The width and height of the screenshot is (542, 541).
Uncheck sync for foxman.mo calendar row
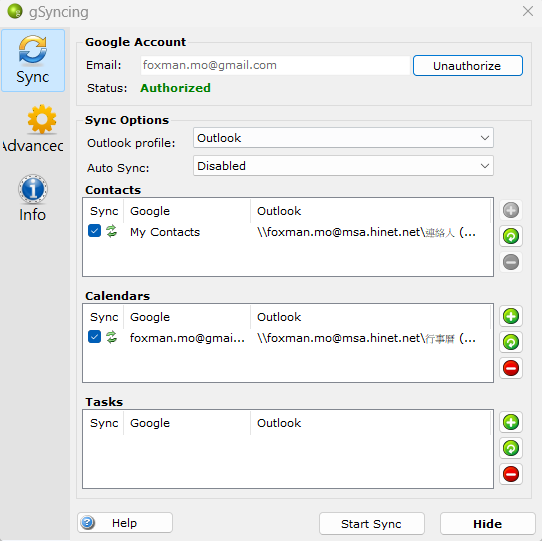[x=94, y=337]
